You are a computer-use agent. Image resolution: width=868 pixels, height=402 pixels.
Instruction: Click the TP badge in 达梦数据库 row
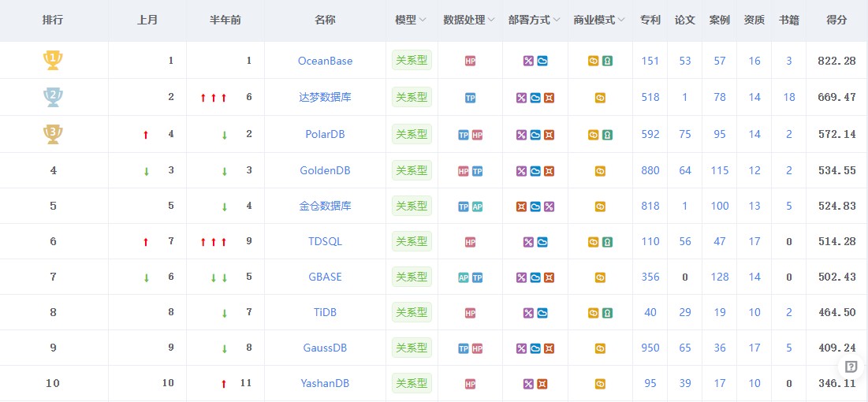click(x=470, y=98)
